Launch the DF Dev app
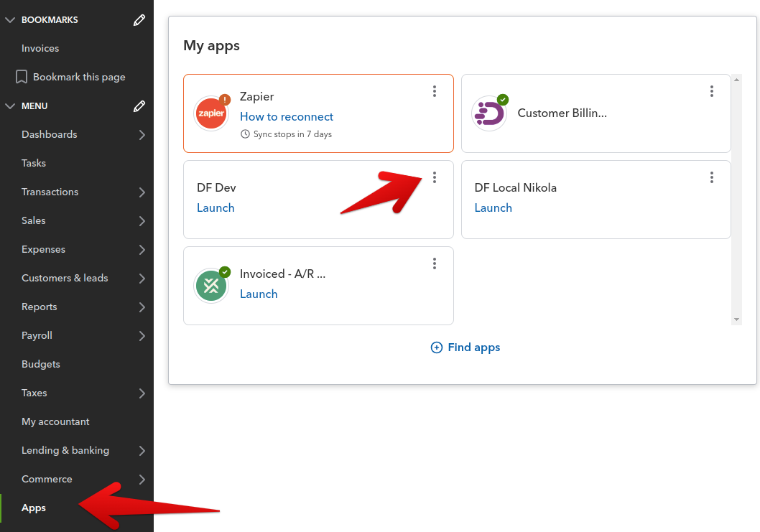The image size is (760, 532). [216, 208]
